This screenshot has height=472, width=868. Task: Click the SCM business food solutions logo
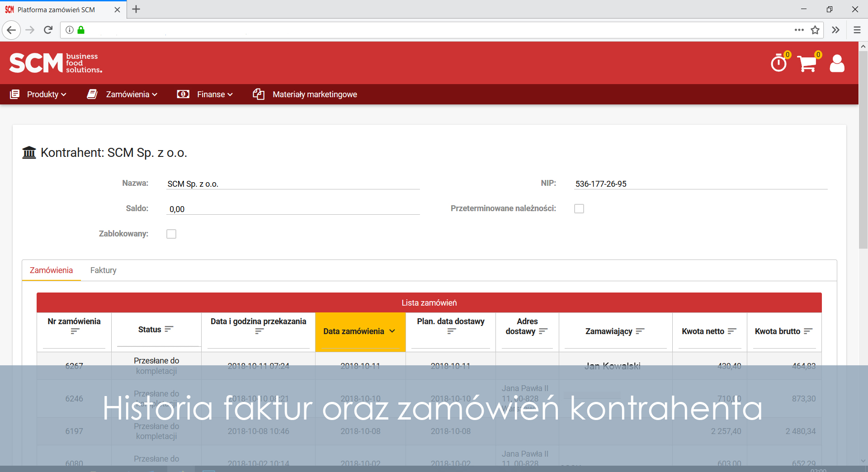point(56,63)
